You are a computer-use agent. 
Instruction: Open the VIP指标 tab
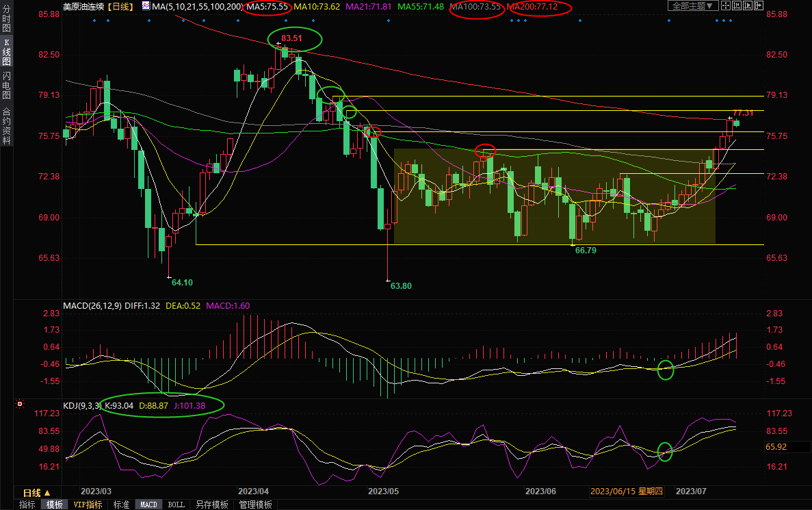(x=88, y=505)
